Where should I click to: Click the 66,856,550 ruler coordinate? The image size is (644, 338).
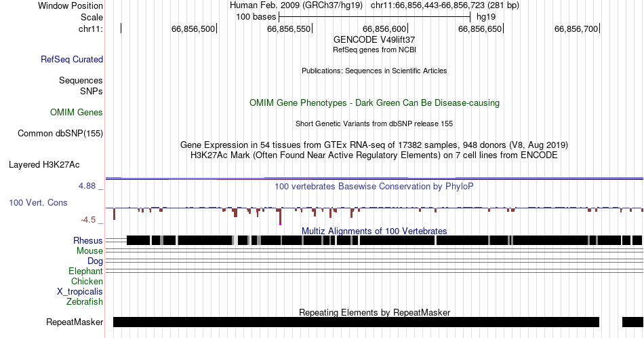pyautogui.click(x=289, y=29)
